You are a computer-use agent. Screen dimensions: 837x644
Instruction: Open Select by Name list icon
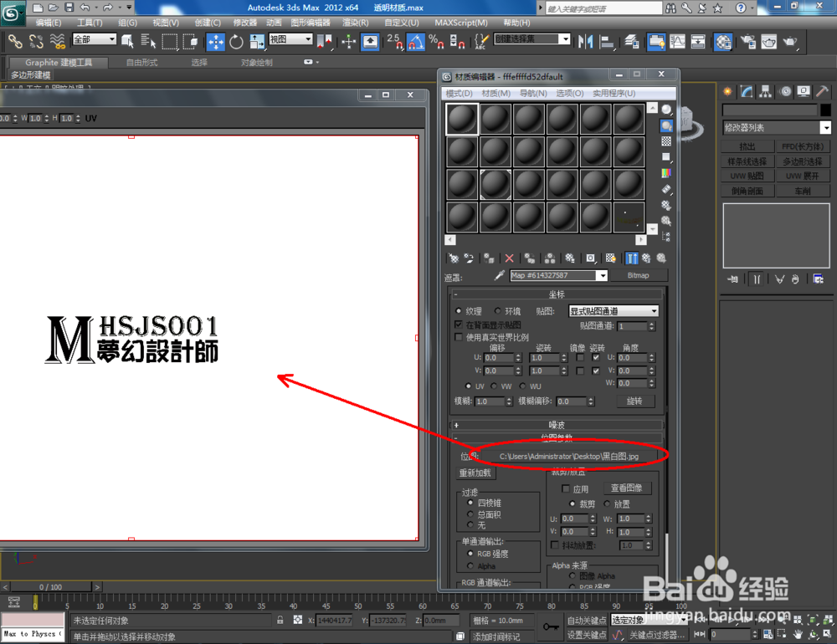tap(148, 41)
